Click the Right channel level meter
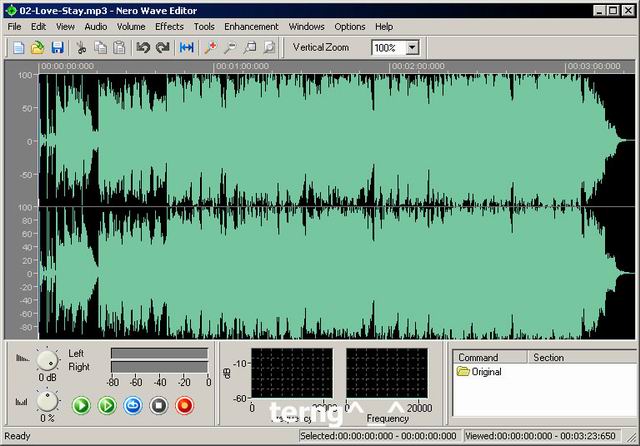 (x=159, y=367)
